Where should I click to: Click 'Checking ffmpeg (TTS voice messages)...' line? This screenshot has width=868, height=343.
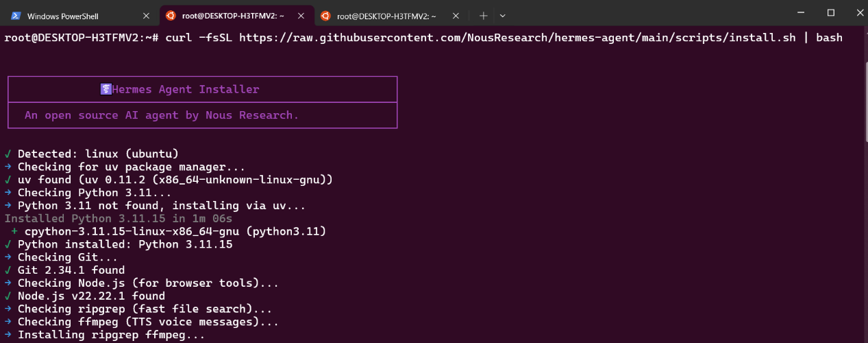tap(141, 322)
